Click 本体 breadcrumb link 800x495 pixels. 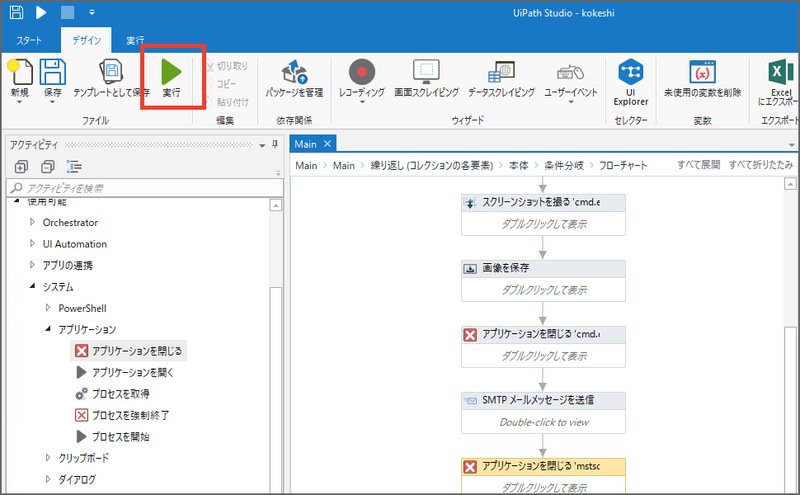click(x=519, y=165)
